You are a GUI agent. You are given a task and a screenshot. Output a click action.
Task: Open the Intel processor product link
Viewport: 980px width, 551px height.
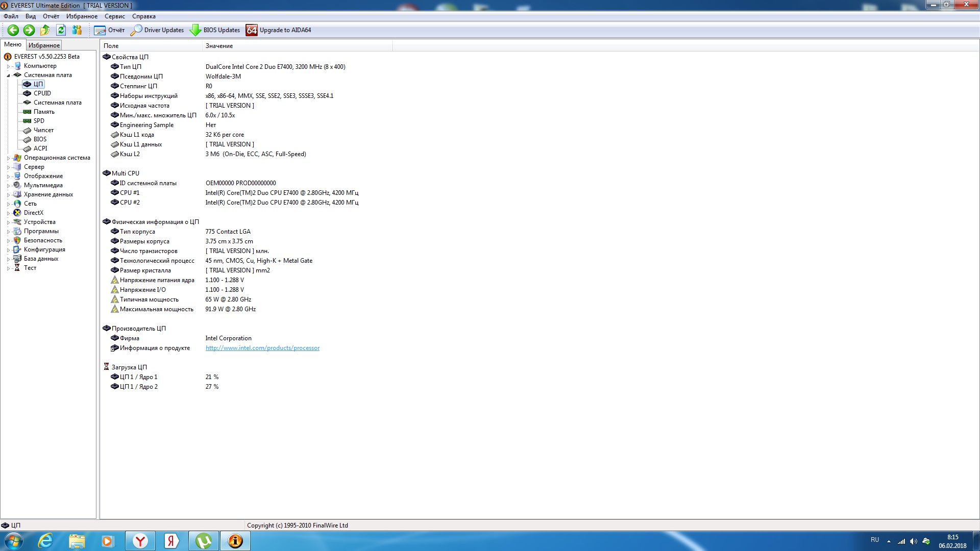[262, 348]
